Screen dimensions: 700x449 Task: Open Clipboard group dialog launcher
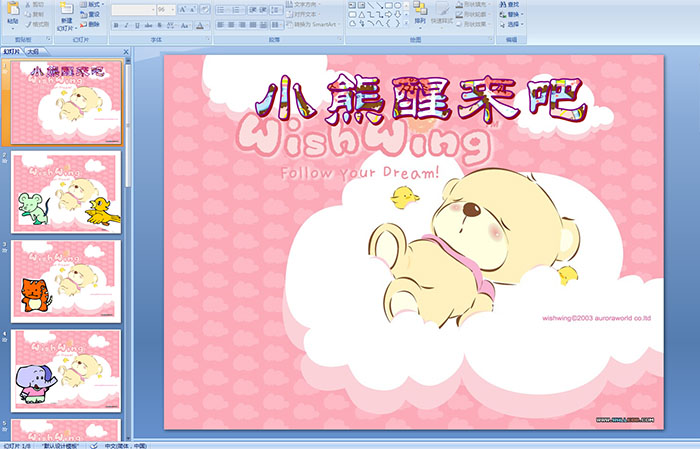[x=49, y=39]
